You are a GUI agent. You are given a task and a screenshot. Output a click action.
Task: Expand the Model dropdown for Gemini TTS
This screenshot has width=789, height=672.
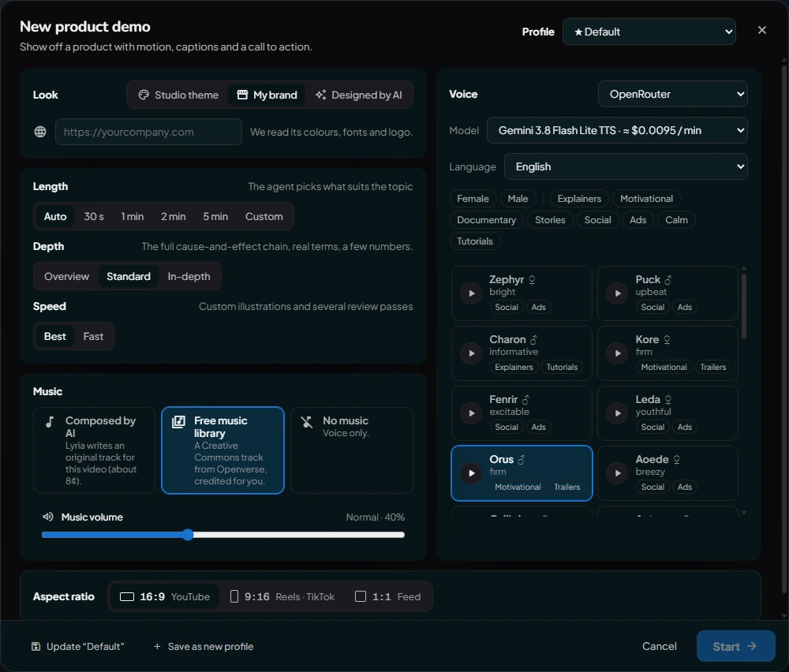click(617, 130)
